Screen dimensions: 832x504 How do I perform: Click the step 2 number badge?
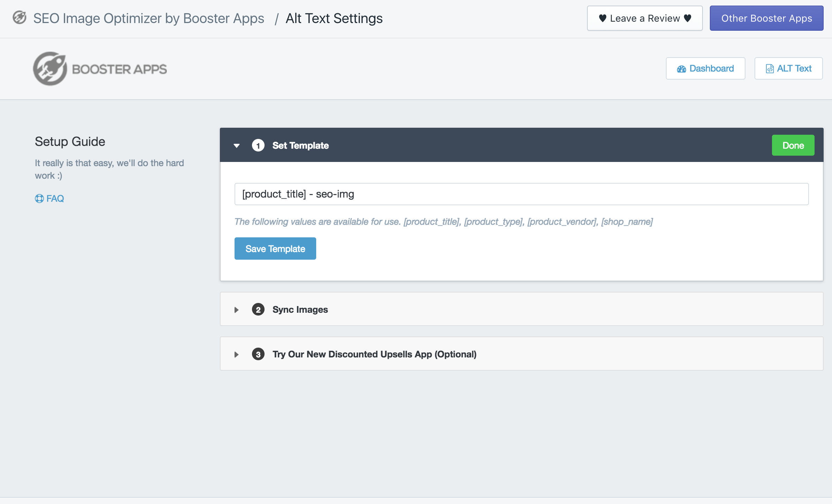click(258, 310)
